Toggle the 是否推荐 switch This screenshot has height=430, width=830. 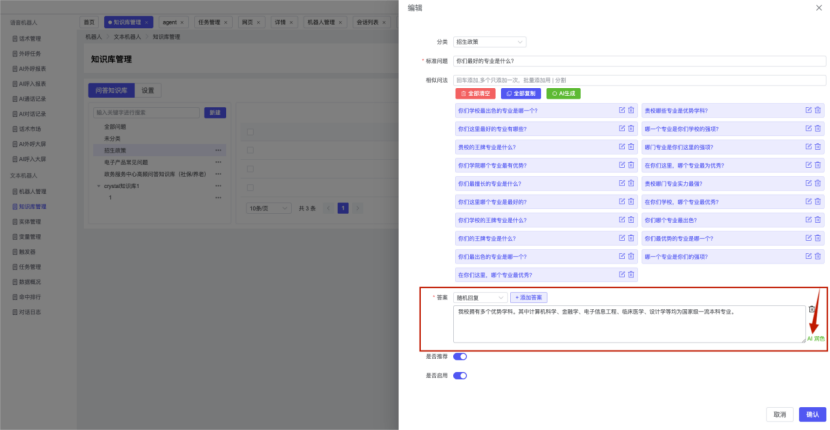click(x=461, y=355)
